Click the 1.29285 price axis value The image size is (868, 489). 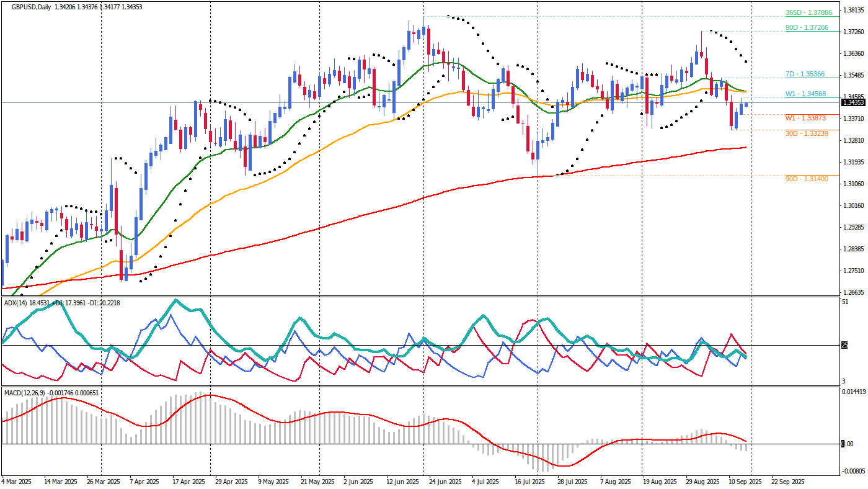854,227
